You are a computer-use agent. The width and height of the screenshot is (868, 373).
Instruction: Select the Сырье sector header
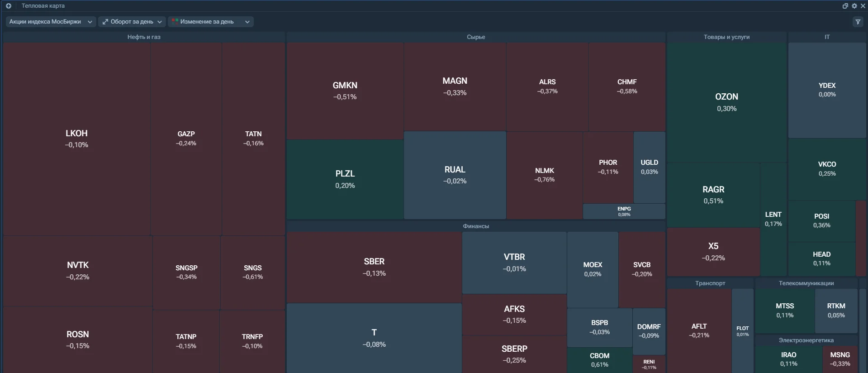(x=476, y=37)
